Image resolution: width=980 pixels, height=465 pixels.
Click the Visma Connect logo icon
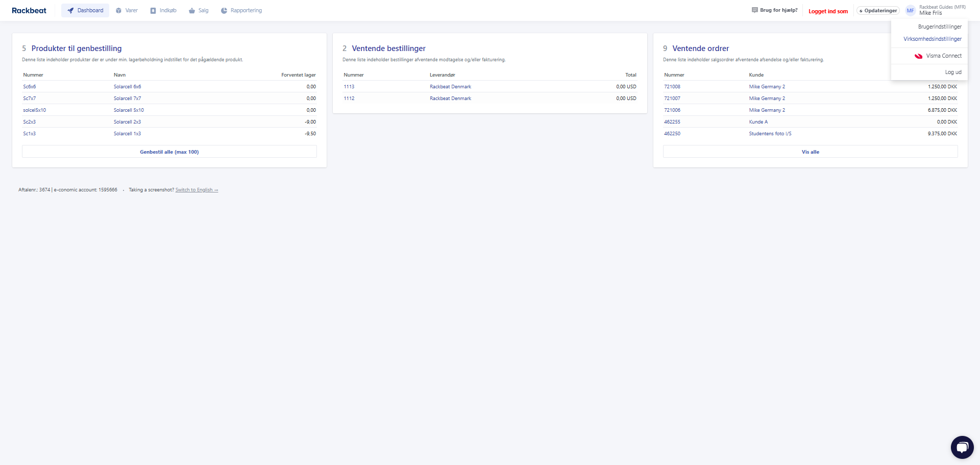[x=918, y=56]
